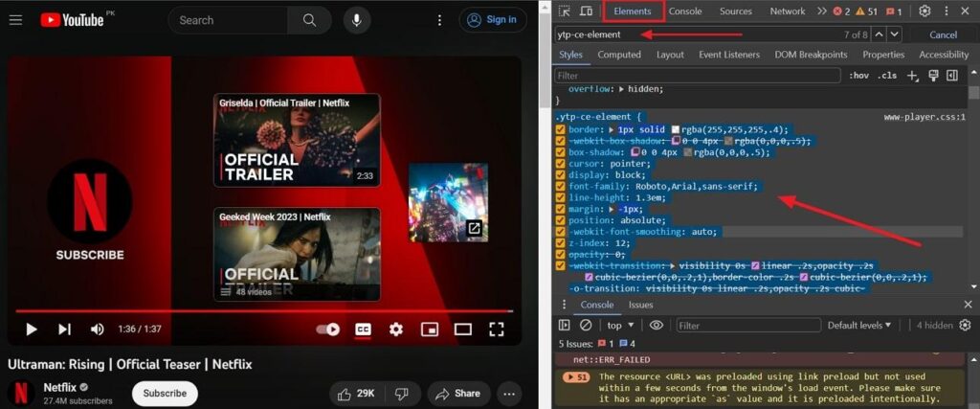Screen dimensions: 980x409
Task: Expand the 51 grouped warnings message
Action: pyautogui.click(x=575, y=377)
